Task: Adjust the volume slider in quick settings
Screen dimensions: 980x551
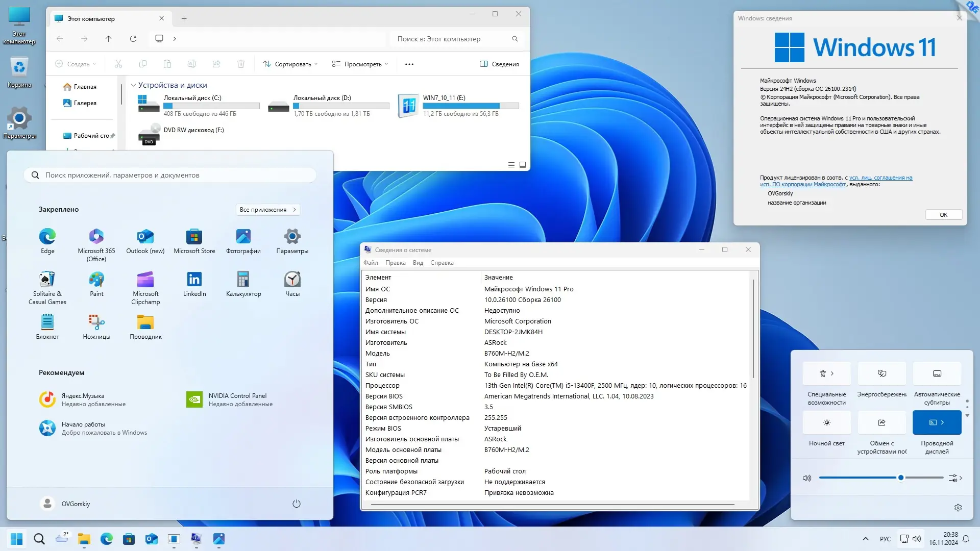Action: point(900,478)
